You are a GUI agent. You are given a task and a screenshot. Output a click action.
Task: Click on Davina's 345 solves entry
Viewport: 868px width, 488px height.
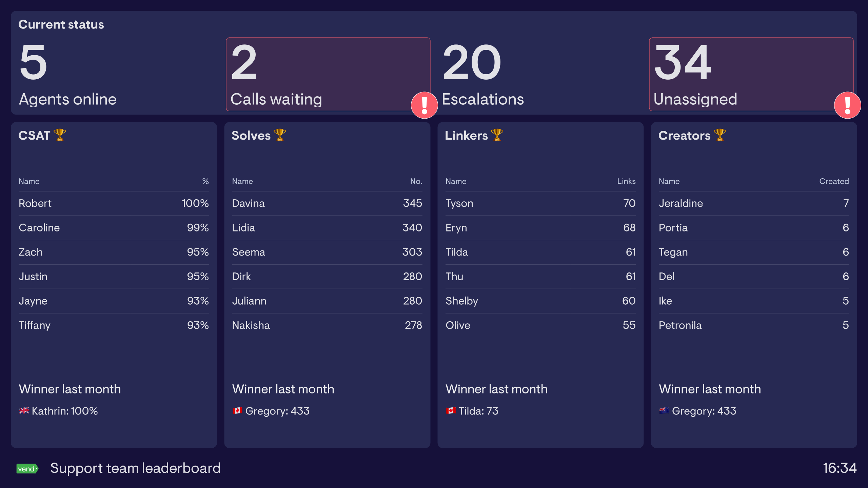click(x=327, y=204)
